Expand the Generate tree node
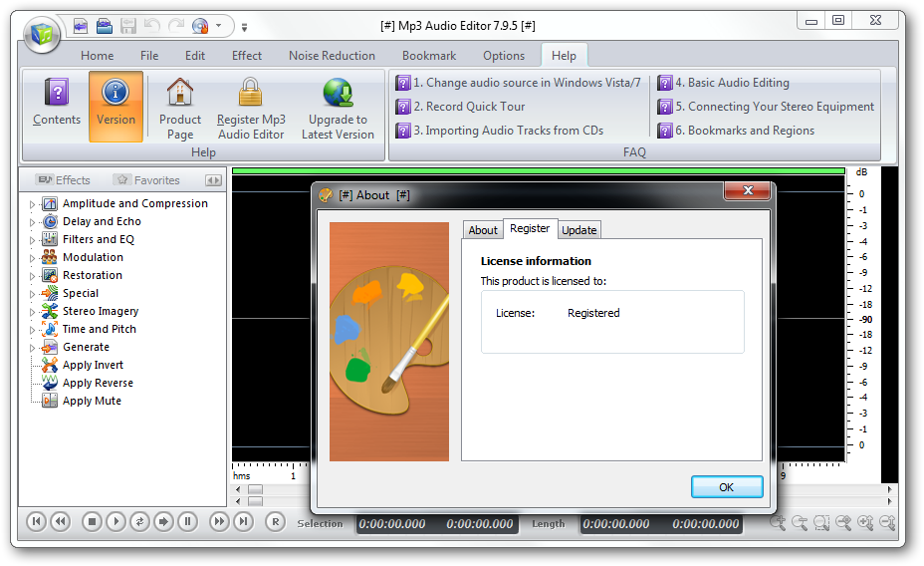This screenshot has height=566, width=924. (x=33, y=348)
